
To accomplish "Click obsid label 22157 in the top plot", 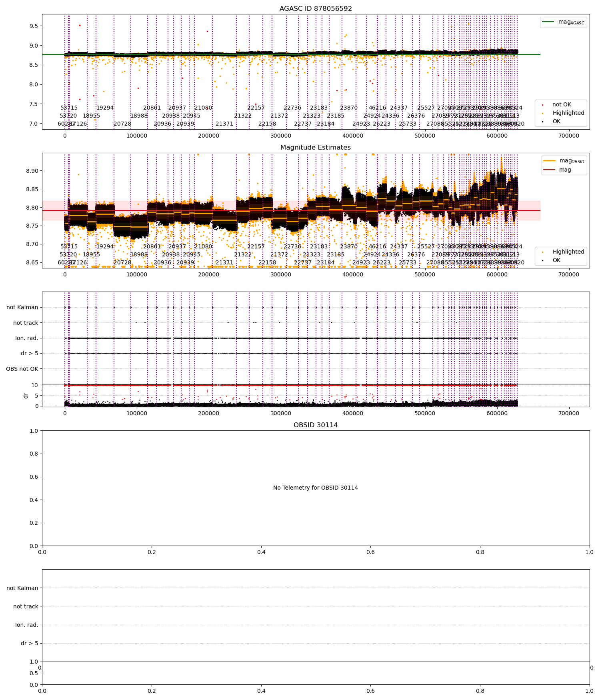I will tap(256, 108).
